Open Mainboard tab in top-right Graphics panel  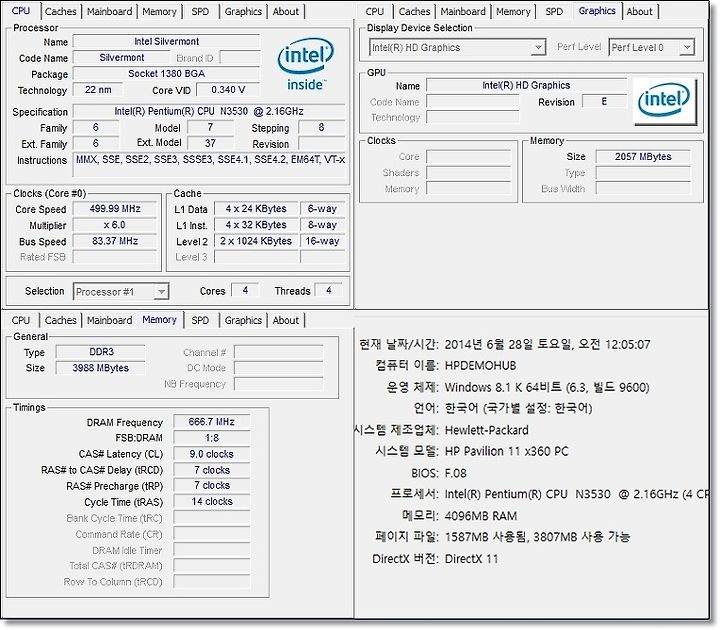(463, 11)
